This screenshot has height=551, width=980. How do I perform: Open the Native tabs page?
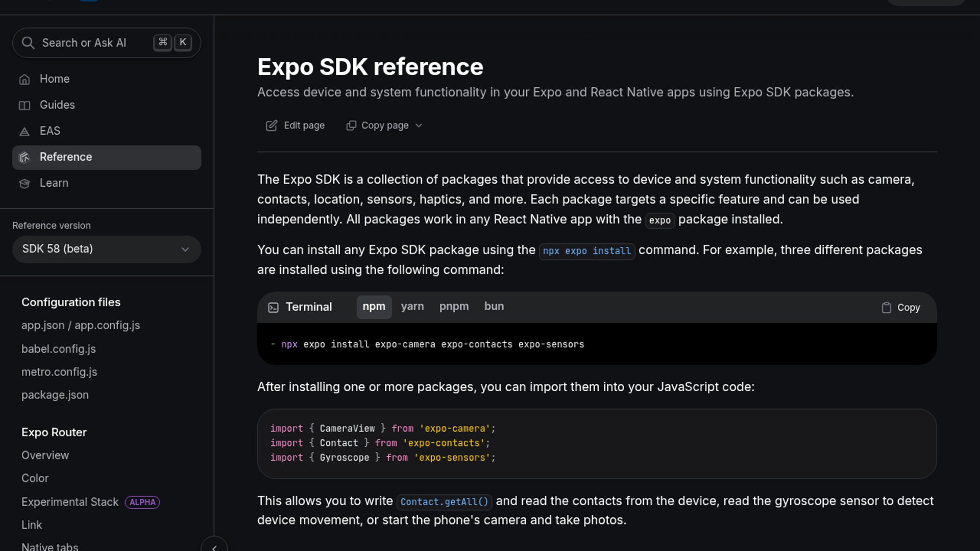pos(50,547)
